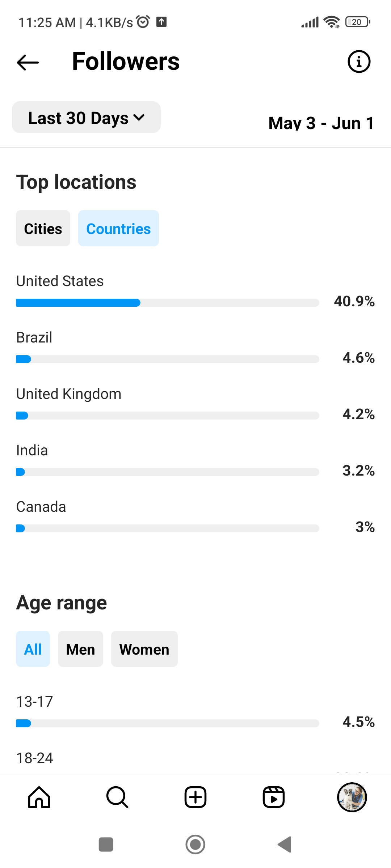The height and width of the screenshot is (868, 391).
Task: Tap the United States percentage bar
Action: [167, 303]
